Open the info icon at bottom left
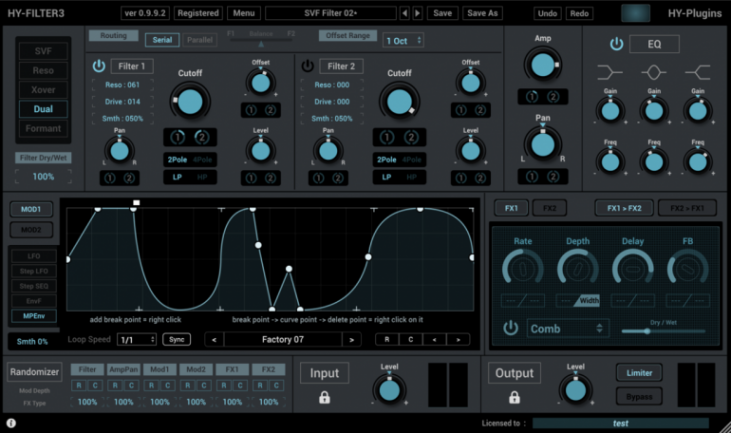Image resolution: width=731 pixels, height=433 pixels. tap(11, 423)
